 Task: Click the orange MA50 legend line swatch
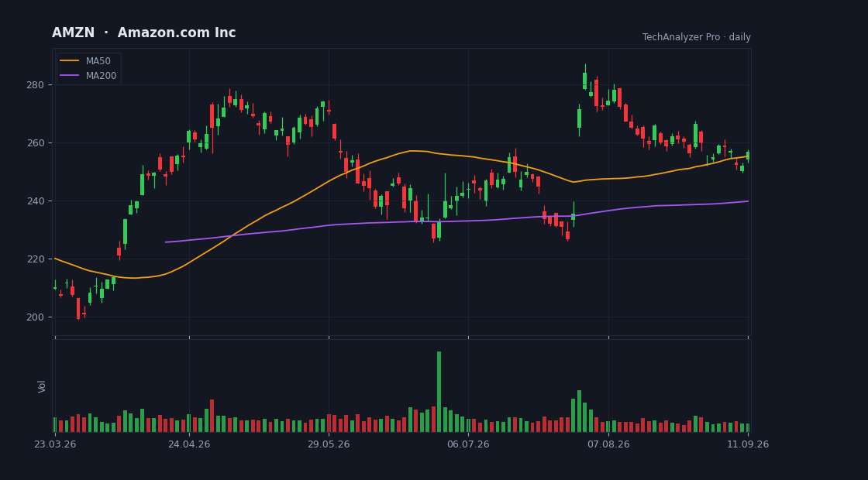pos(69,61)
